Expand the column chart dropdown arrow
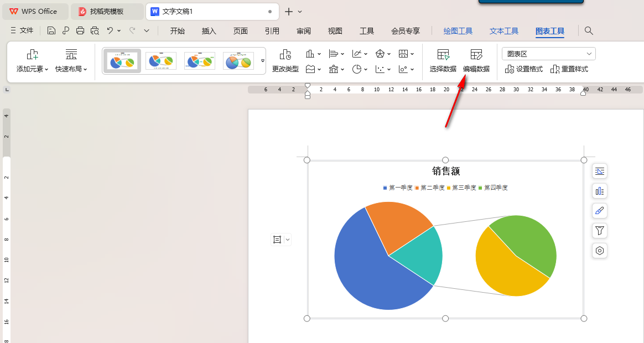Viewport: 644px width, 343px height. coord(319,54)
